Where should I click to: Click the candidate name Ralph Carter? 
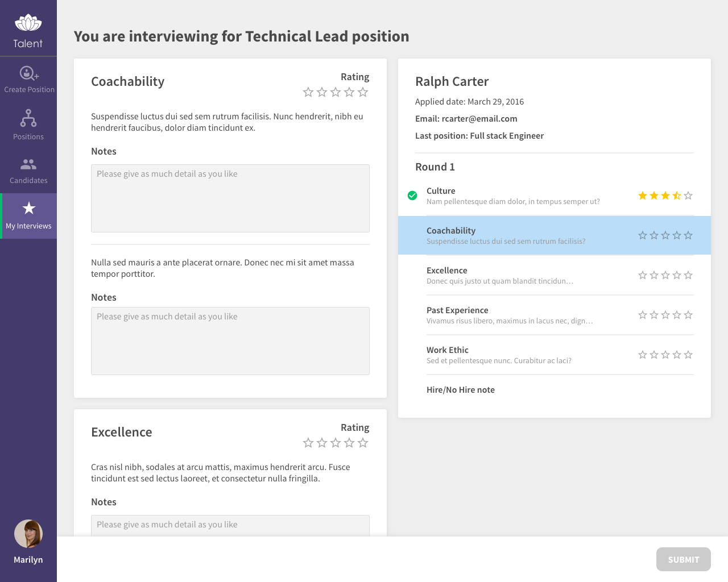click(x=452, y=81)
